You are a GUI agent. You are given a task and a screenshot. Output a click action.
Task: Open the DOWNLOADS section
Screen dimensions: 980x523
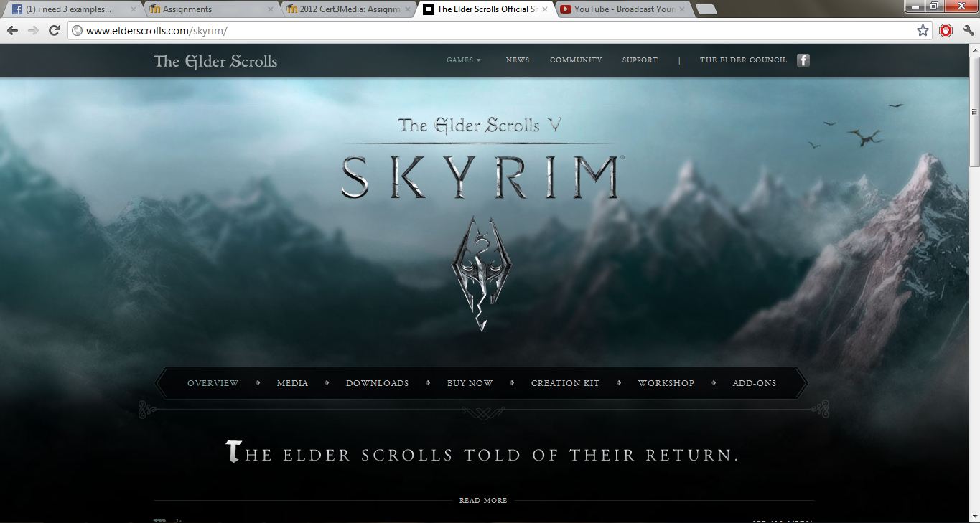point(377,383)
